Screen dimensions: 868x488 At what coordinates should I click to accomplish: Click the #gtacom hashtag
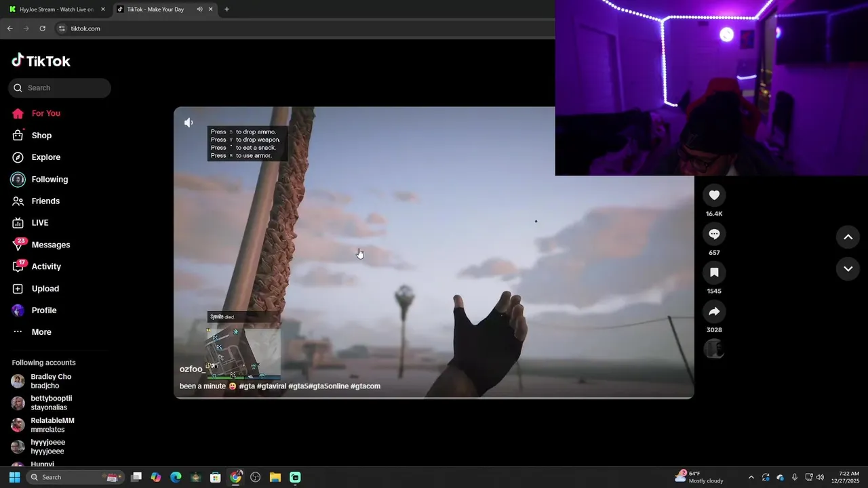[366, 386]
